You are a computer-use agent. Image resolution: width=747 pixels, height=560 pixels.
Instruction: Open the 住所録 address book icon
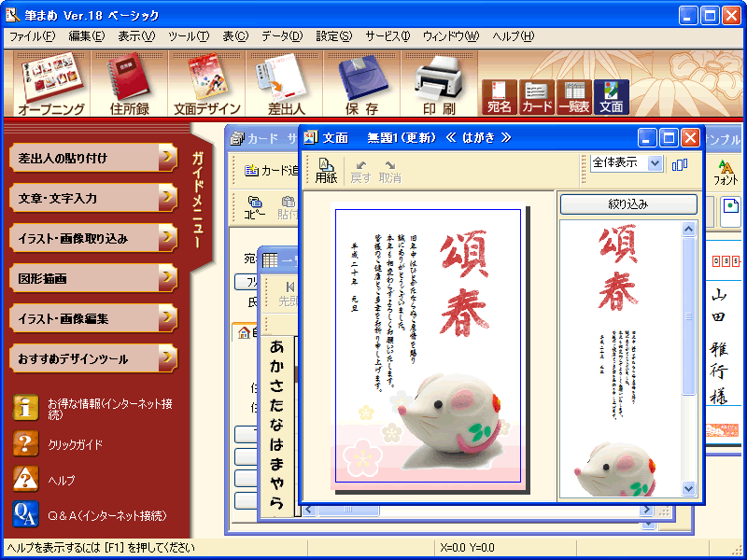click(129, 84)
